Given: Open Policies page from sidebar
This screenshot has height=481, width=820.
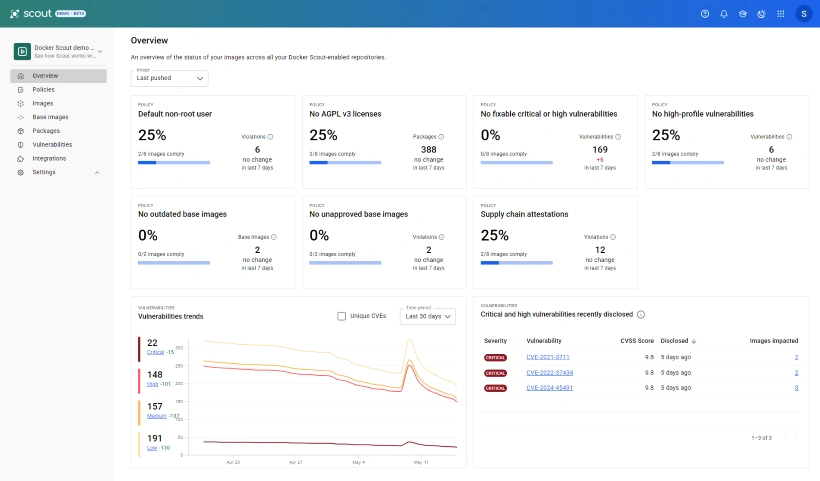Looking at the screenshot, I should [x=59, y=90].
